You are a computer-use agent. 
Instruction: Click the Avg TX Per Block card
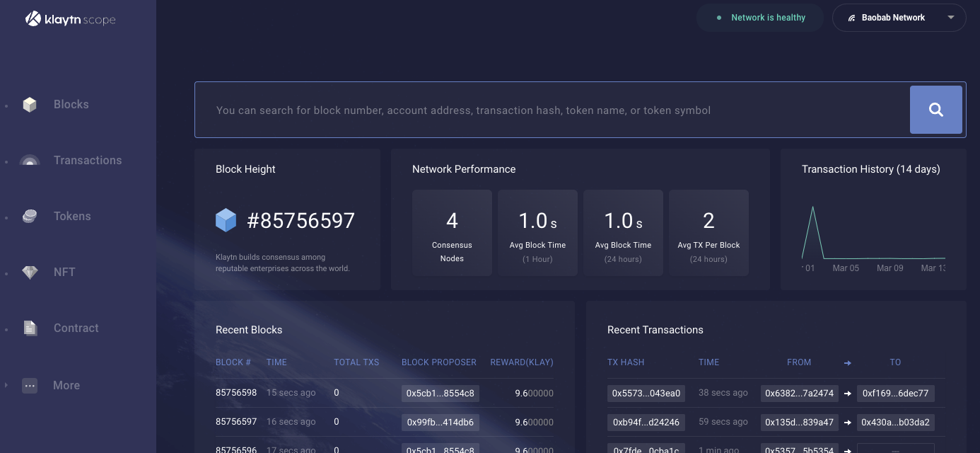(x=708, y=232)
